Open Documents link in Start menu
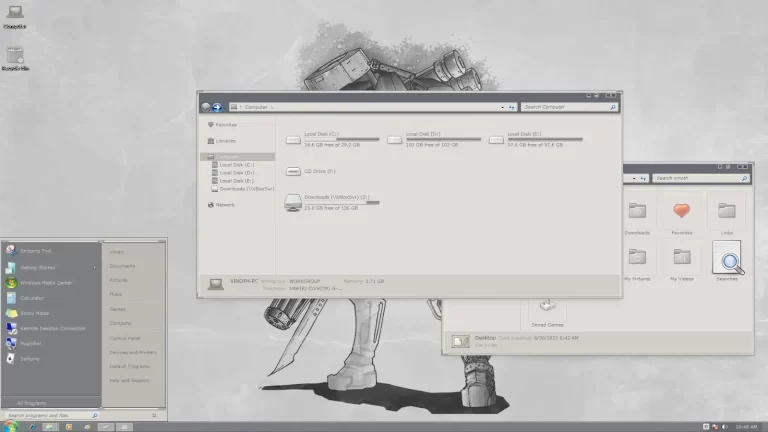 point(122,266)
